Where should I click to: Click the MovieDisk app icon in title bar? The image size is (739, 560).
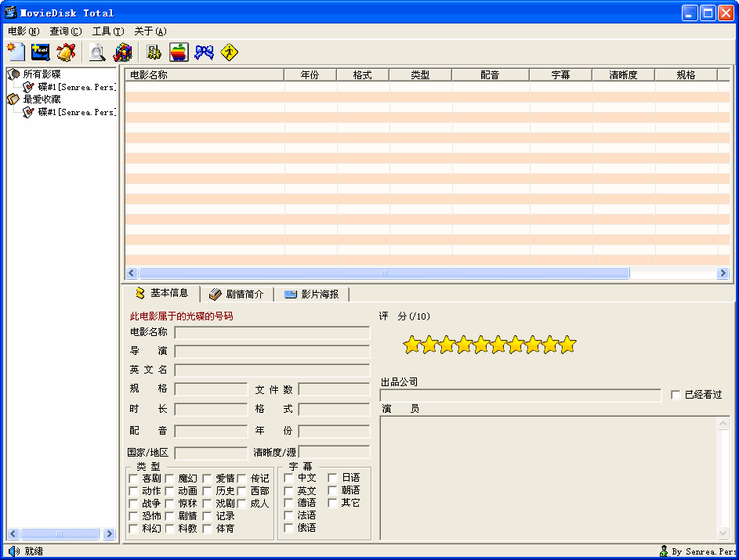10,13
